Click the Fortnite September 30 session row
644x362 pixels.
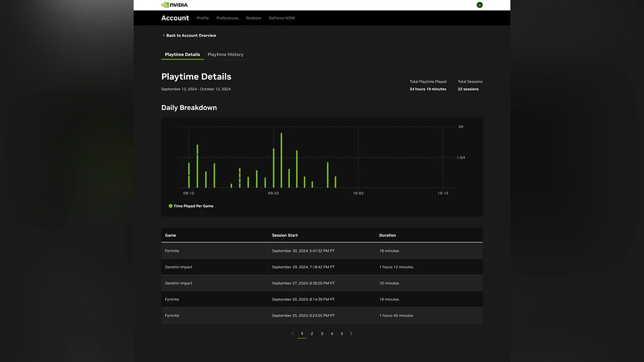click(x=321, y=251)
